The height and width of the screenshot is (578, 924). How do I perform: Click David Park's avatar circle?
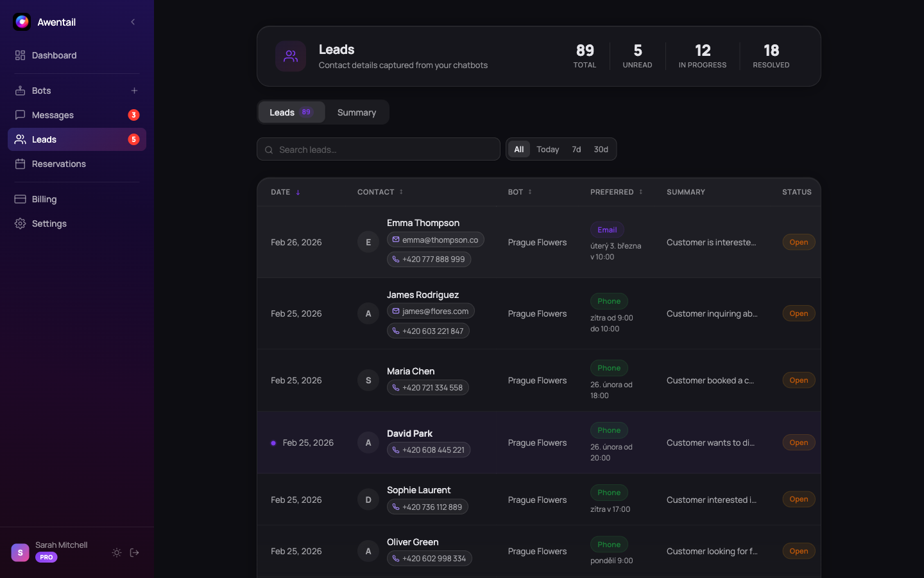click(368, 442)
